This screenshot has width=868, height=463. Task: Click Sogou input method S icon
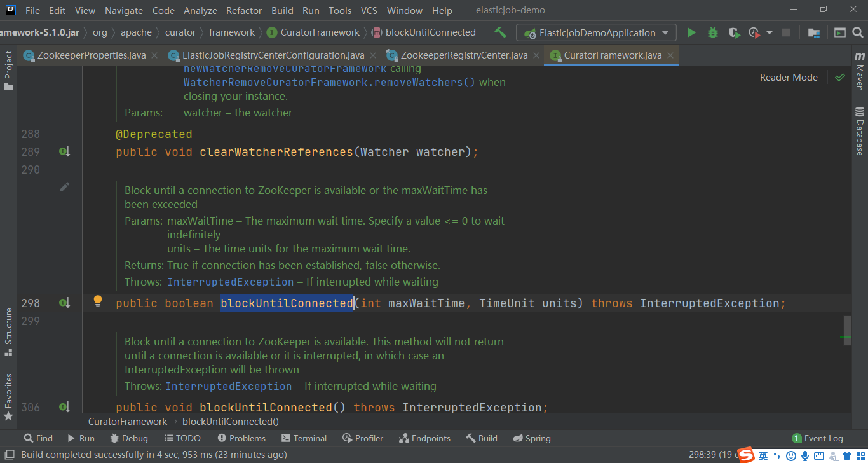pyautogui.click(x=746, y=455)
